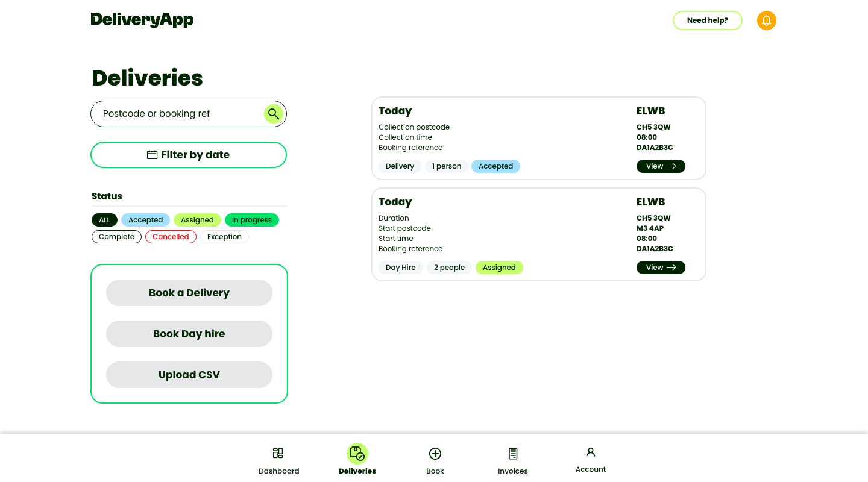
Task: Click the Deliveries parcel icon in the bottom nav
Action: [357, 452]
